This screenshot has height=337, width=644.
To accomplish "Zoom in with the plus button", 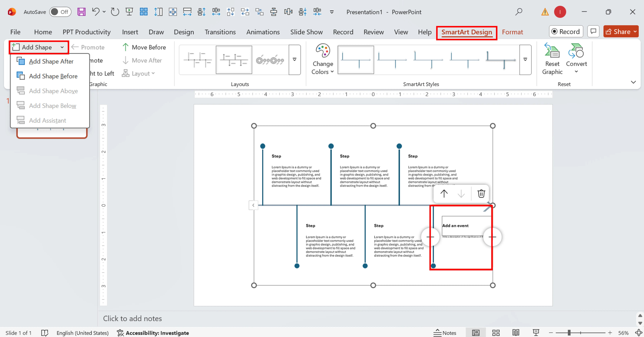I will (610, 333).
